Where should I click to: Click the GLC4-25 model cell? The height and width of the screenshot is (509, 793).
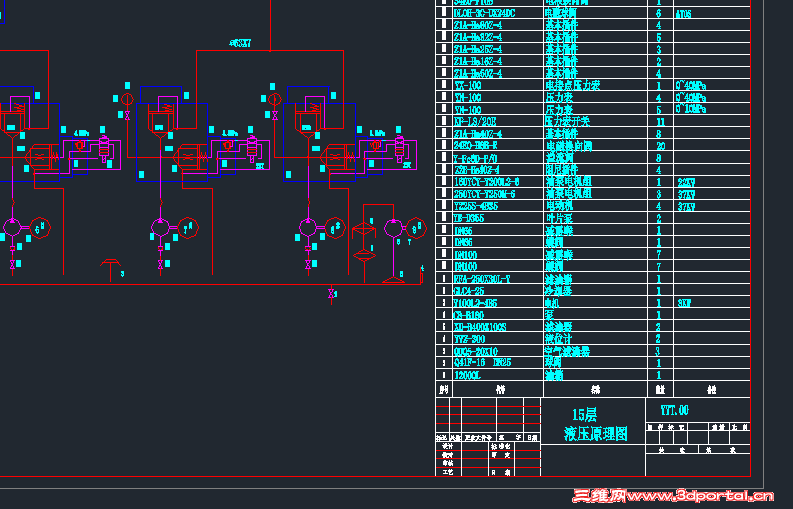click(469, 291)
